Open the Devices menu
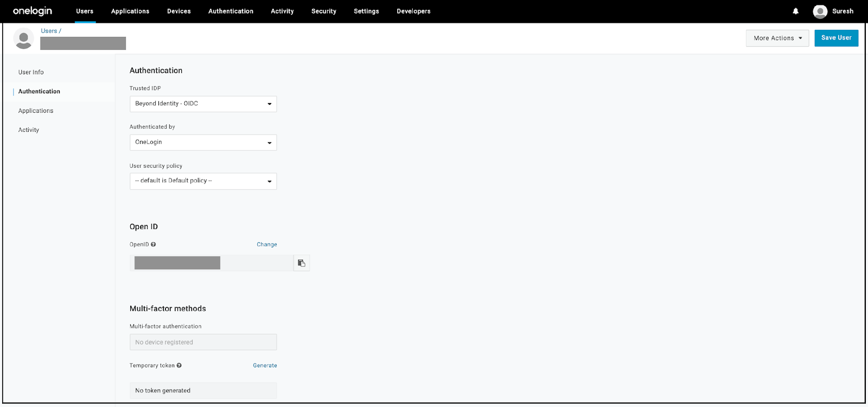 179,11
